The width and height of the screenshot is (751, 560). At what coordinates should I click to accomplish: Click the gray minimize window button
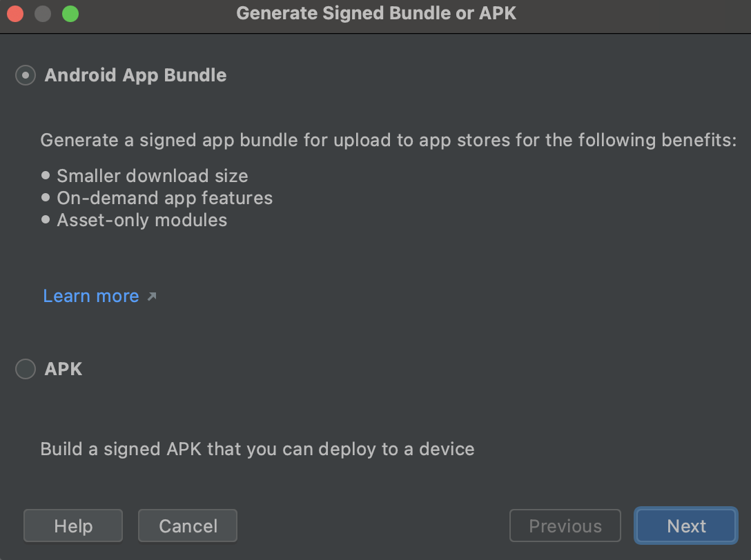click(x=43, y=14)
